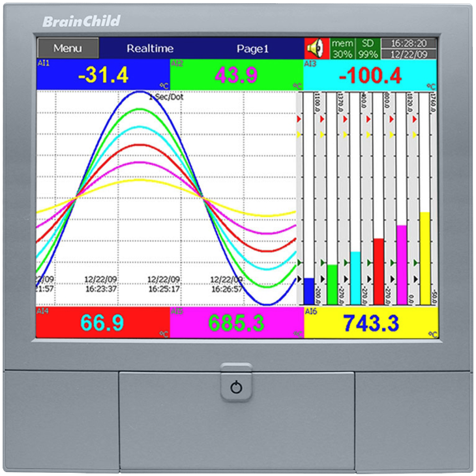The image size is (476, 476).
Task: Click black marker on cyan bar graph
Action: [x=346, y=278]
